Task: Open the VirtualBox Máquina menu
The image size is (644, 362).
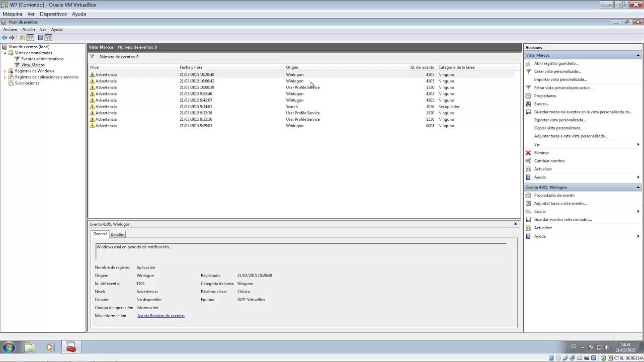Action: point(13,14)
